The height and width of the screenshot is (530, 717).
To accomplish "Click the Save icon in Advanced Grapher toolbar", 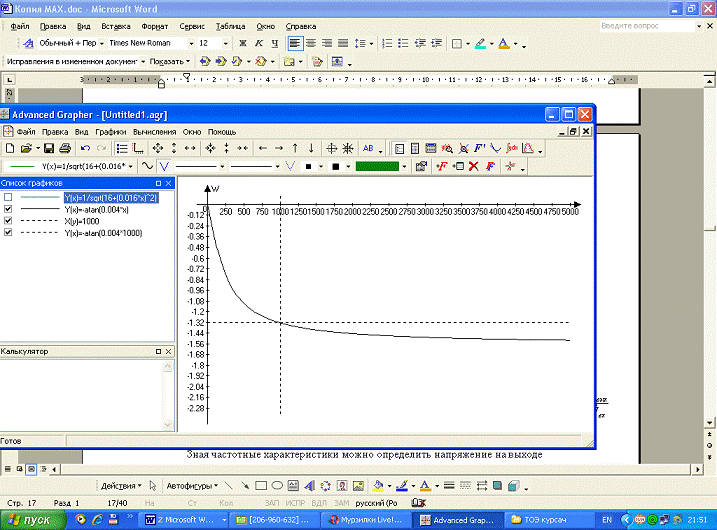I will pos(48,148).
